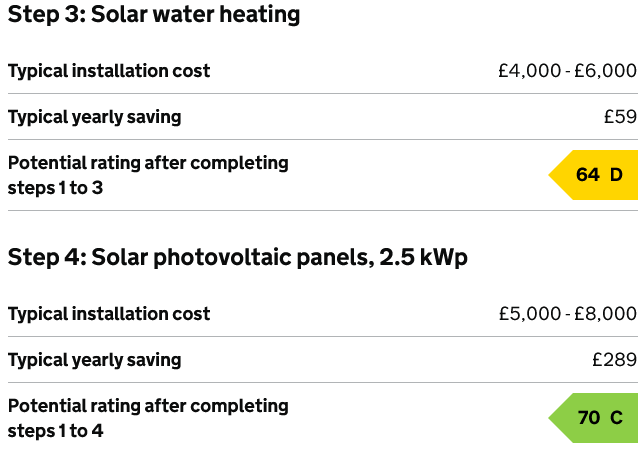
Task: Click 'Potential rating after completing steps 1 to 3'
Action: click(x=148, y=175)
